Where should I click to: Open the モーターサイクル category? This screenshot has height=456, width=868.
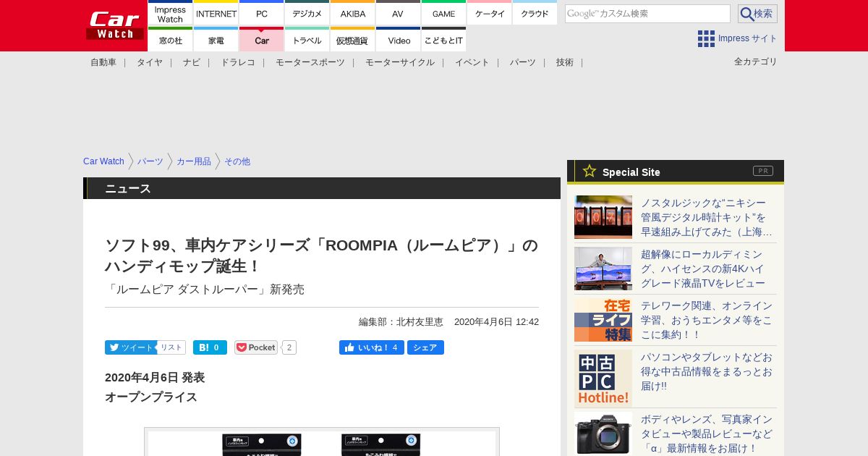click(400, 62)
